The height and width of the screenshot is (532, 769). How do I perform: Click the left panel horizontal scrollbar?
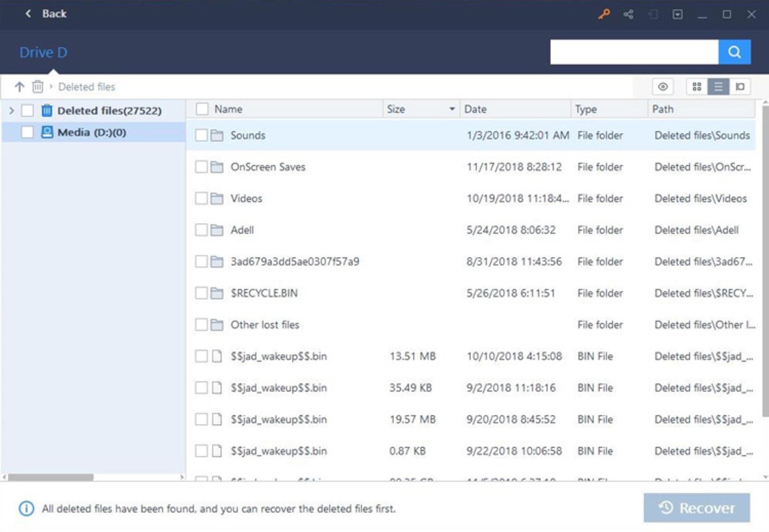(51, 477)
